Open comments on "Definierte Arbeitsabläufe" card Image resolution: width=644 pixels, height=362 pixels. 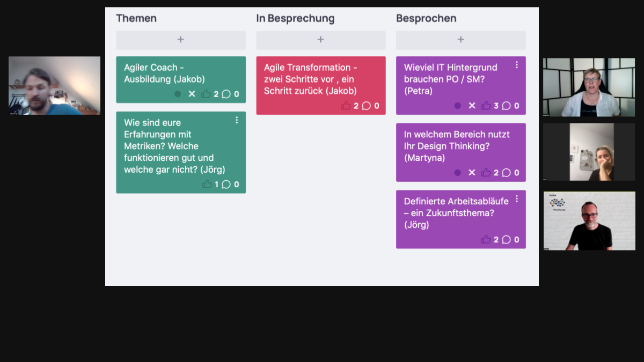tap(507, 240)
